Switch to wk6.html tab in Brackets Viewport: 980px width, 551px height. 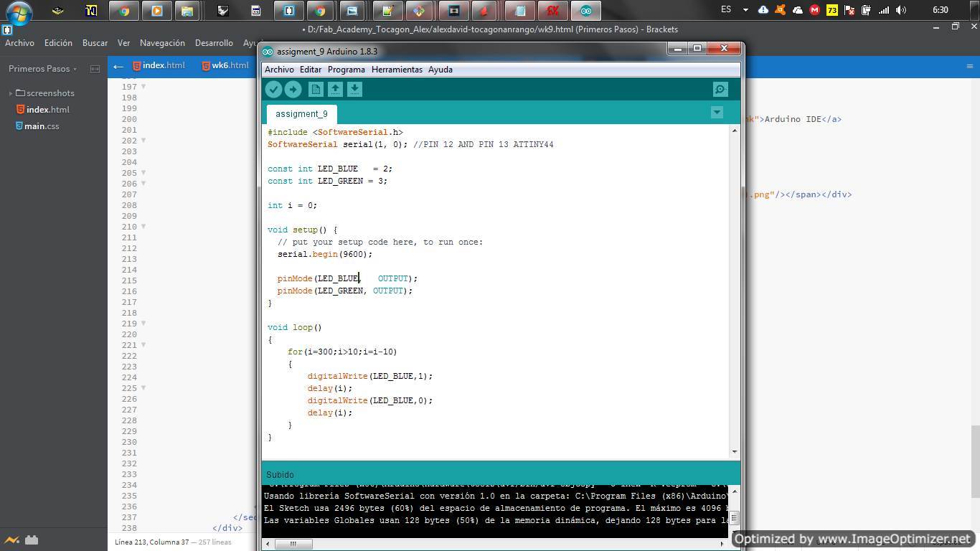pos(225,65)
